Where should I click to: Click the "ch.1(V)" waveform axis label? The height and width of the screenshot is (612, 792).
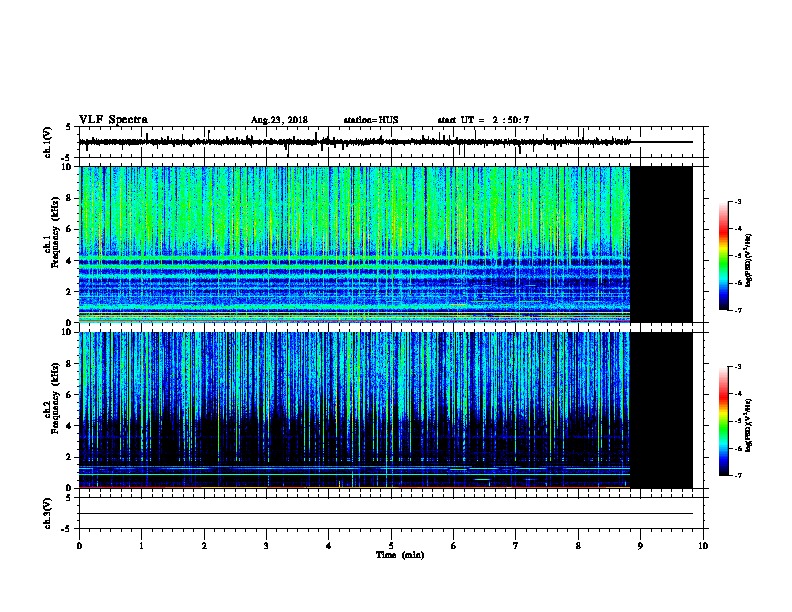[48, 142]
